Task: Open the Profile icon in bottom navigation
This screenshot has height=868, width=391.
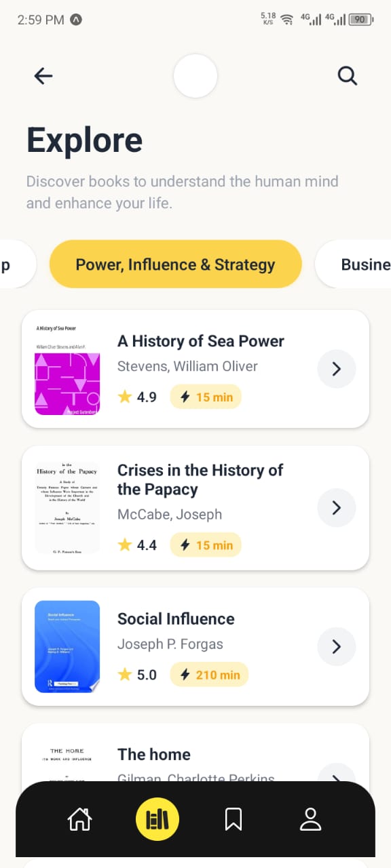Action: tap(310, 819)
